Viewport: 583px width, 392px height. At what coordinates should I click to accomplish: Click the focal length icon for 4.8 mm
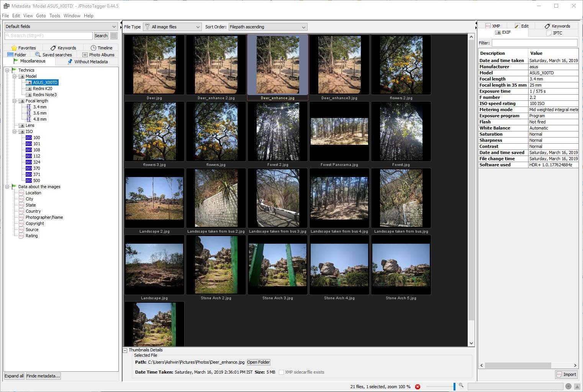click(x=29, y=119)
